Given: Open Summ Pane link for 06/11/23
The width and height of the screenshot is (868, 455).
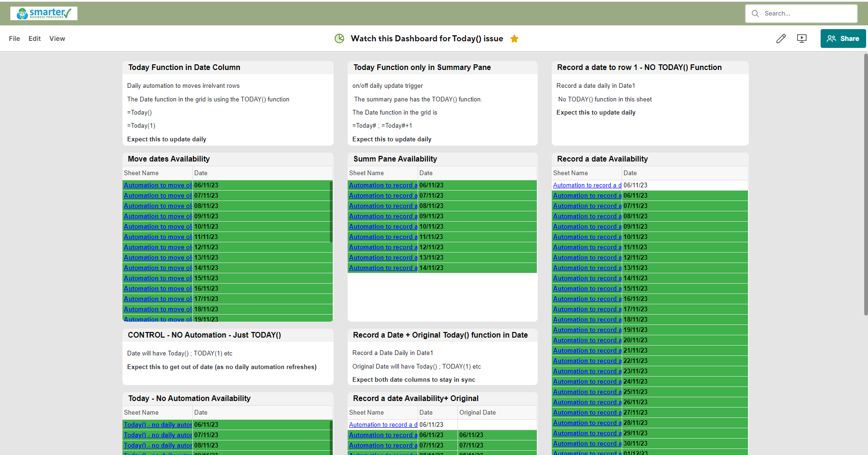Looking at the screenshot, I should tap(383, 185).
